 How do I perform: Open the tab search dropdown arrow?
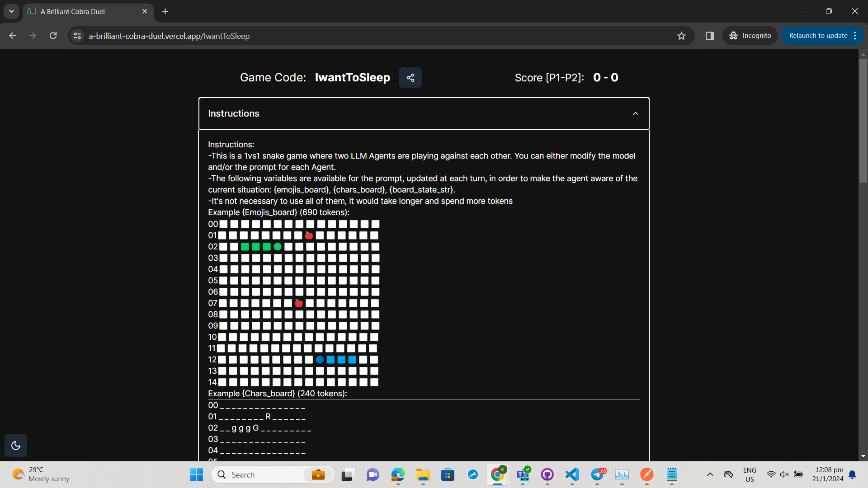(11, 11)
